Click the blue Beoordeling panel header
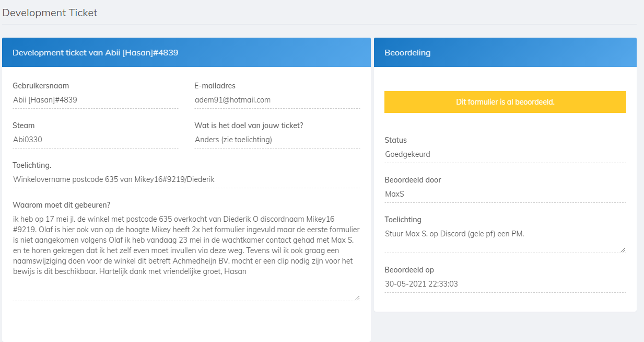 (505, 52)
